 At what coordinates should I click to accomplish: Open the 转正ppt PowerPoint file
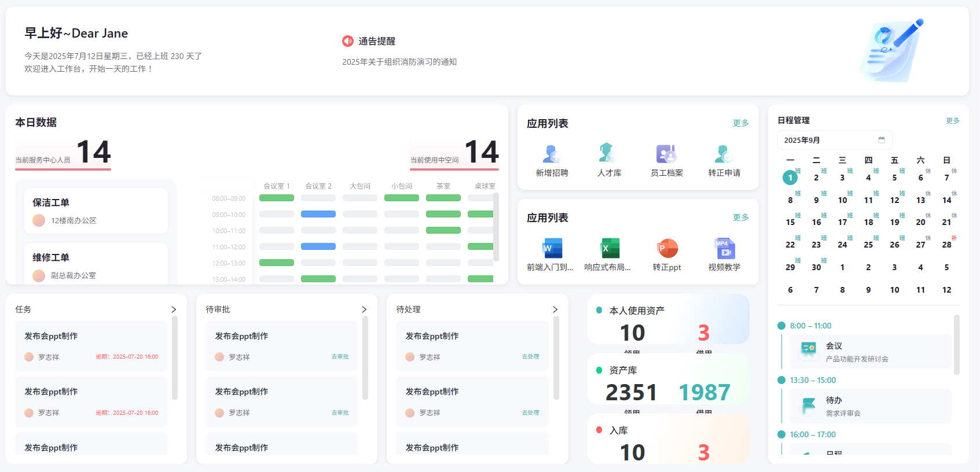coord(667,249)
